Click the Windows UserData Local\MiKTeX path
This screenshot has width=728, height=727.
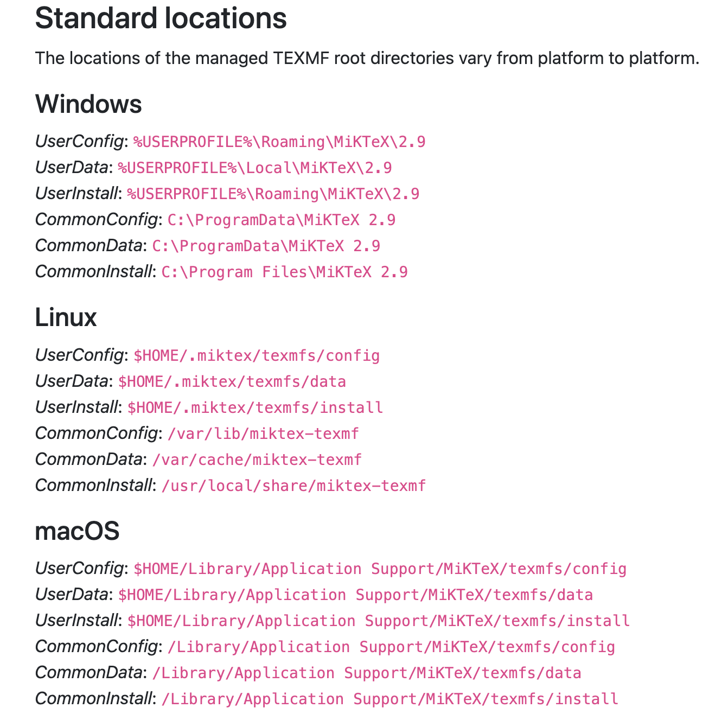coord(255,168)
